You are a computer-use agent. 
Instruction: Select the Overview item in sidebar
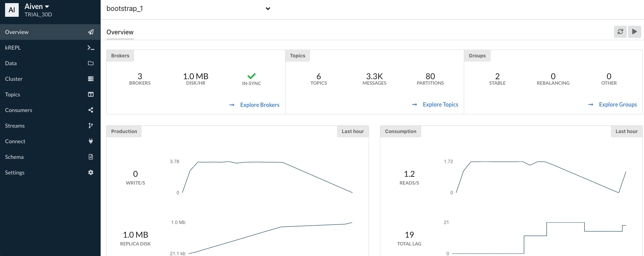(17, 32)
